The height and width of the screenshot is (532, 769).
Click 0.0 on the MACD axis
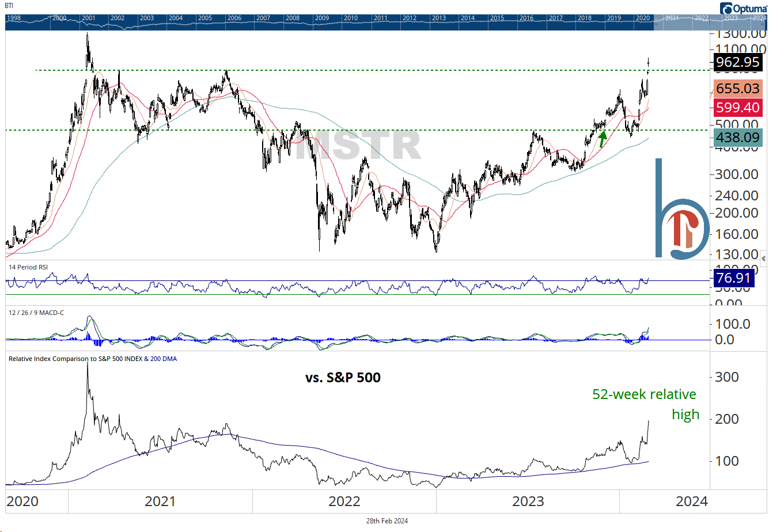pos(725,340)
